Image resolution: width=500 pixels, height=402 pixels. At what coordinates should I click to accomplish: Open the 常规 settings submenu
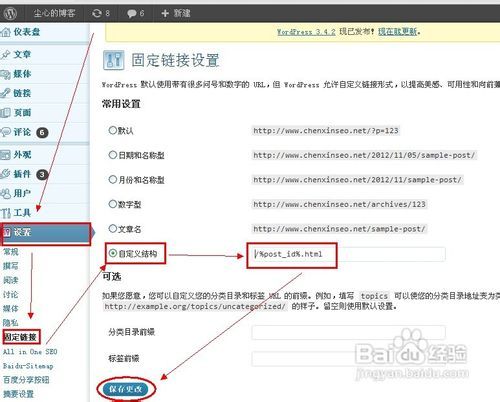10,252
